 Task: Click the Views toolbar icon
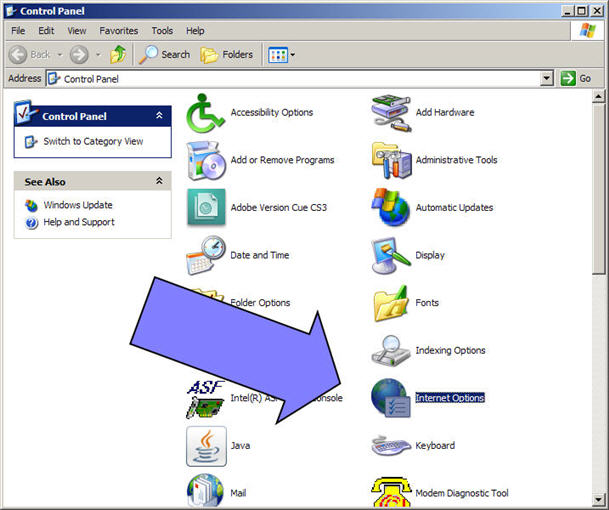click(x=278, y=55)
